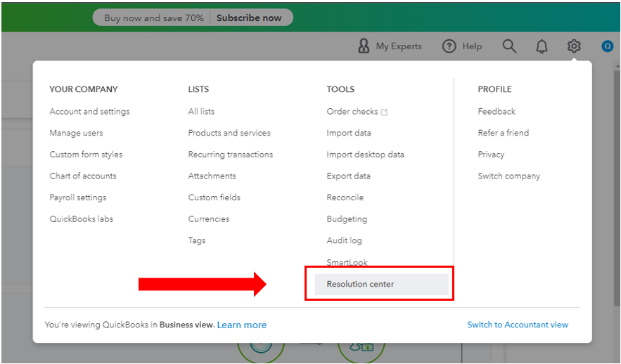Image resolution: width=621 pixels, height=364 pixels.
Task: Click the PROFILE heading
Action: pos(494,89)
